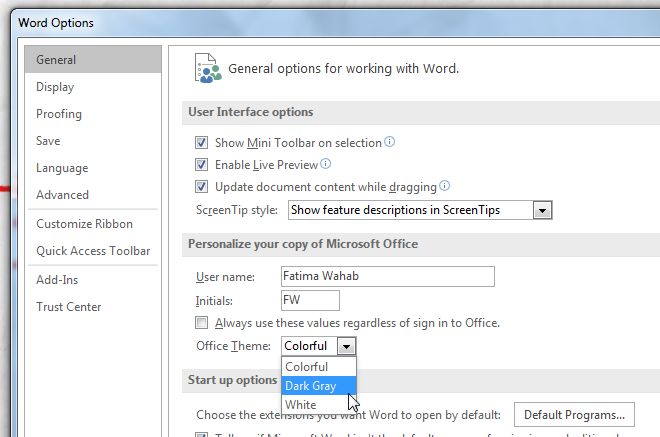
Task: Go to Customize Ribbon settings
Action: pyautogui.click(x=84, y=224)
